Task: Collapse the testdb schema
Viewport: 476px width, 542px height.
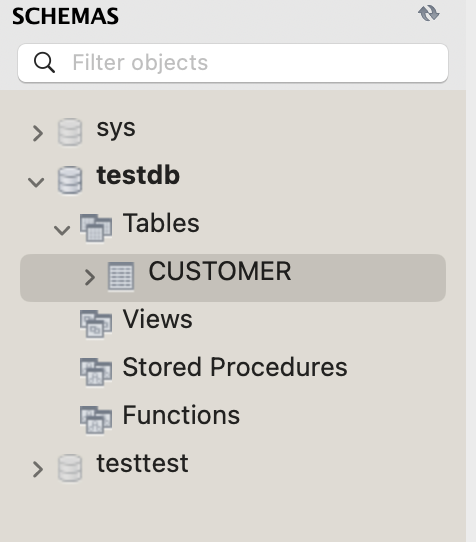Action: pyautogui.click(x=36, y=182)
